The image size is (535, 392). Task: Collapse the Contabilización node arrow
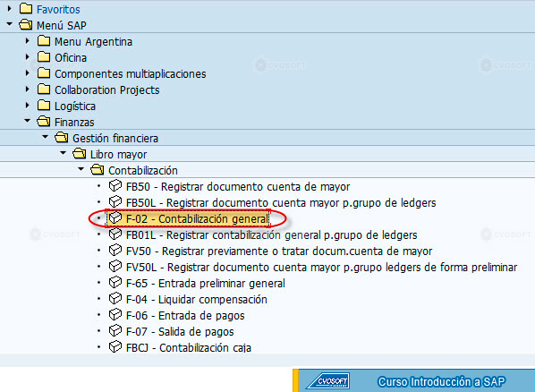[81, 169]
